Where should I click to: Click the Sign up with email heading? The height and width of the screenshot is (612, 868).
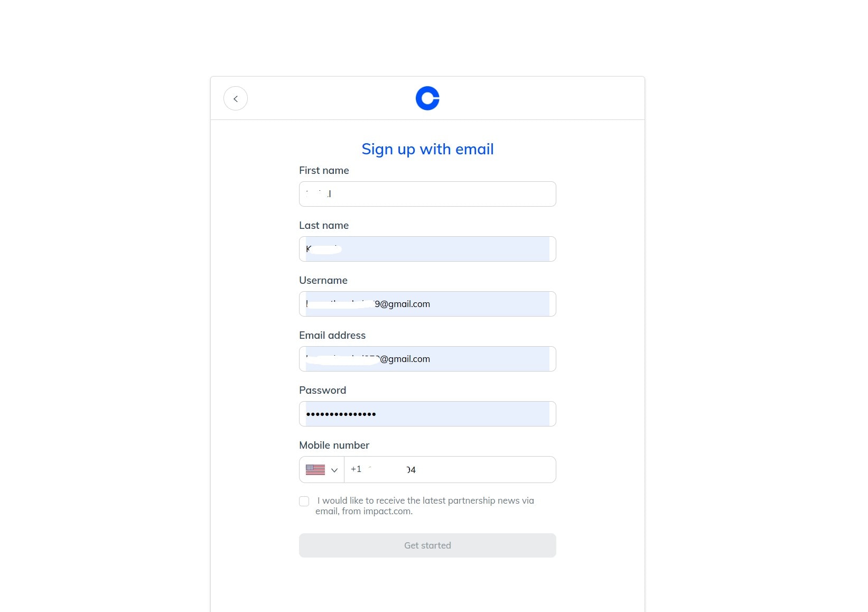(x=427, y=149)
